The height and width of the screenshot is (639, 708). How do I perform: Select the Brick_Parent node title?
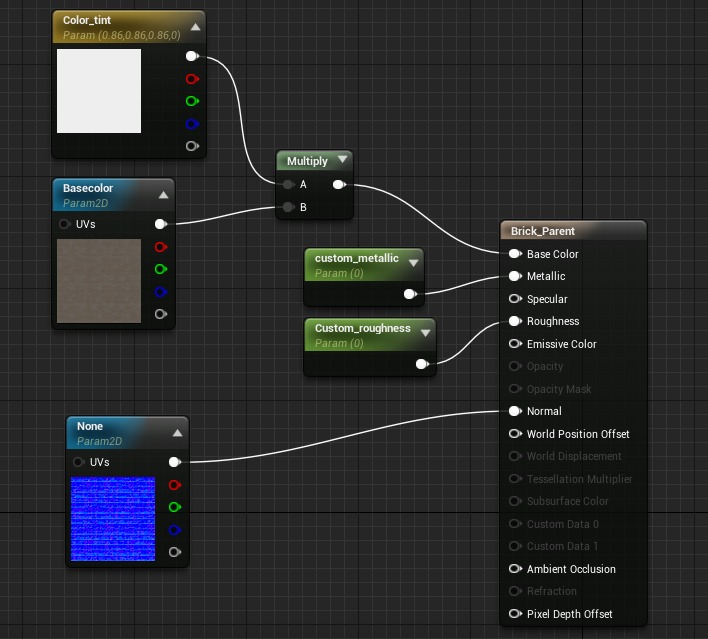tap(543, 231)
